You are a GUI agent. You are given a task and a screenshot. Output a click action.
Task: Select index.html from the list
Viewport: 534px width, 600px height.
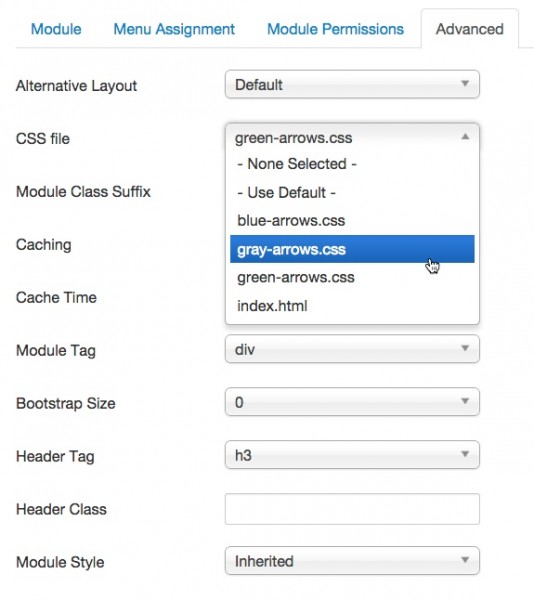click(352, 306)
